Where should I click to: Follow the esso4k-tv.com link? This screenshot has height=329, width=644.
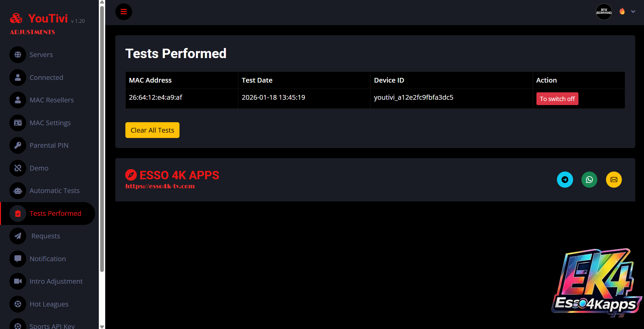click(160, 186)
